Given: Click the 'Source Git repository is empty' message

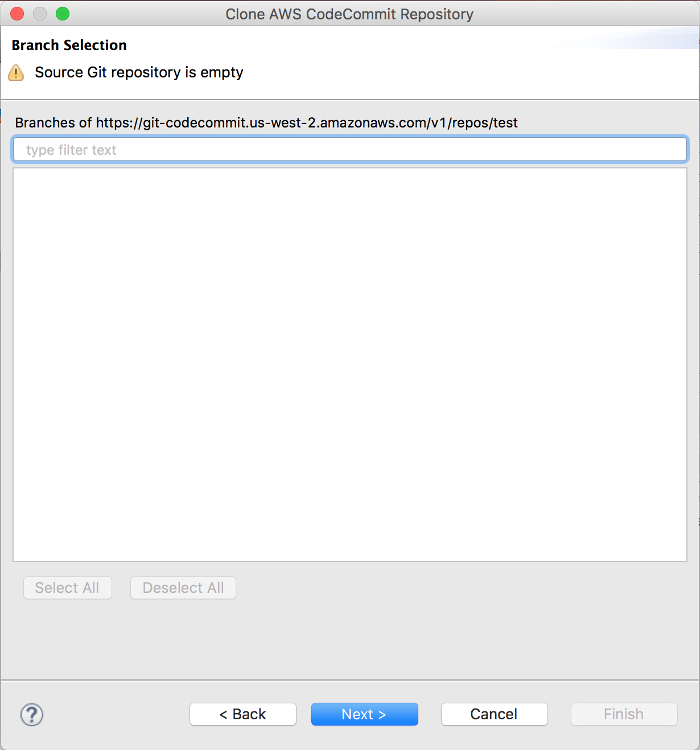Looking at the screenshot, I should point(139,72).
